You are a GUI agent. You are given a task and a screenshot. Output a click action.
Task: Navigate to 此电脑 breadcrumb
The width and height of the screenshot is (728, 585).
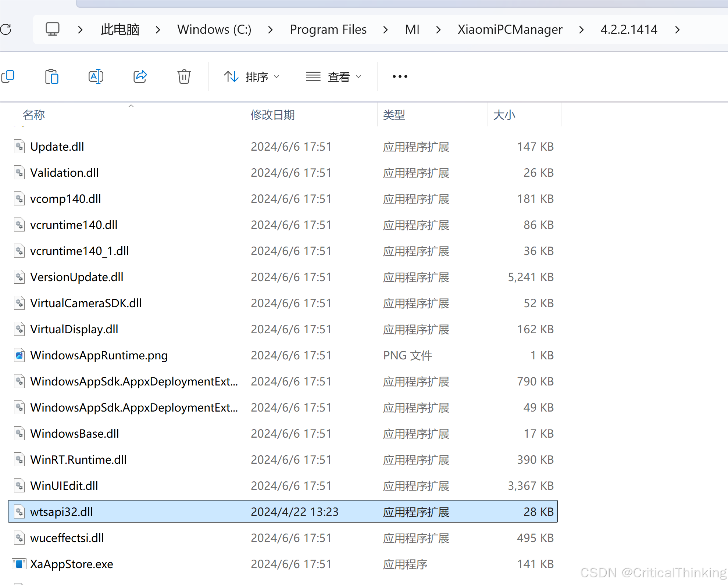tap(120, 29)
